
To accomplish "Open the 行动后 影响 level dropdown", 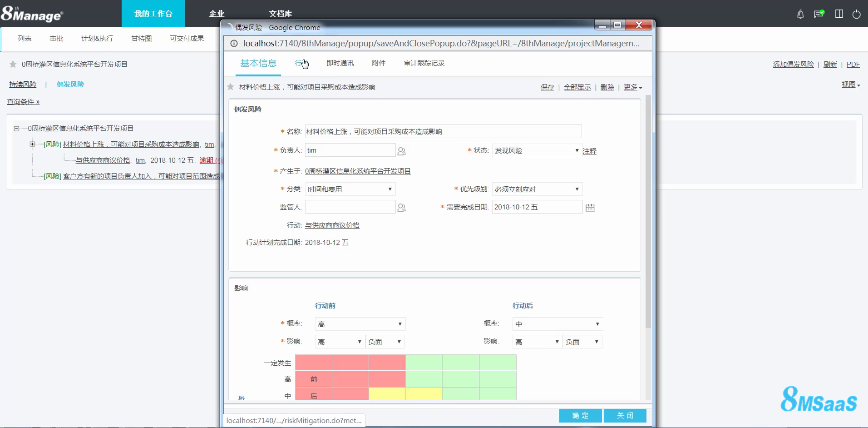I will (x=538, y=342).
